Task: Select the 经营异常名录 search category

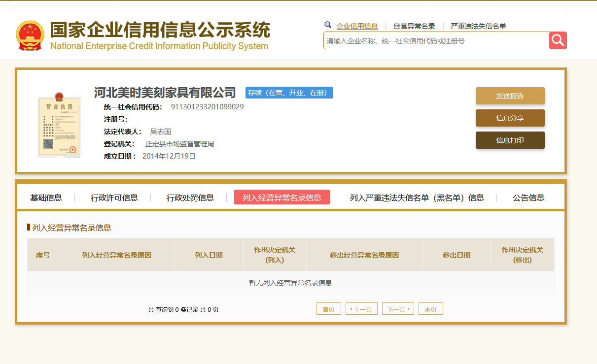Action: pos(414,26)
